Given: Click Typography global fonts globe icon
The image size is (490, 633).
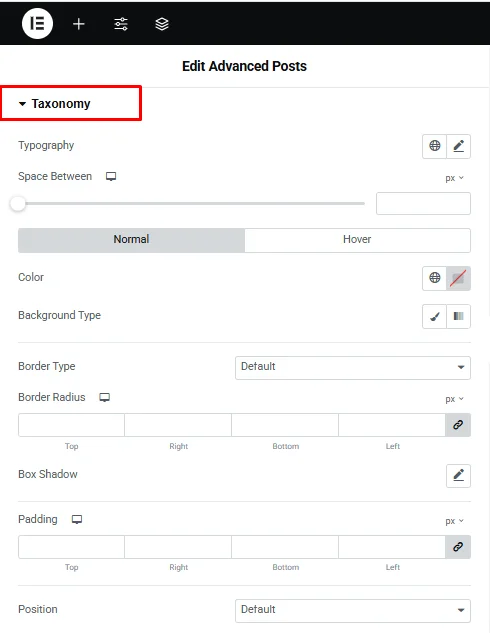Looking at the screenshot, I should pyautogui.click(x=434, y=146).
